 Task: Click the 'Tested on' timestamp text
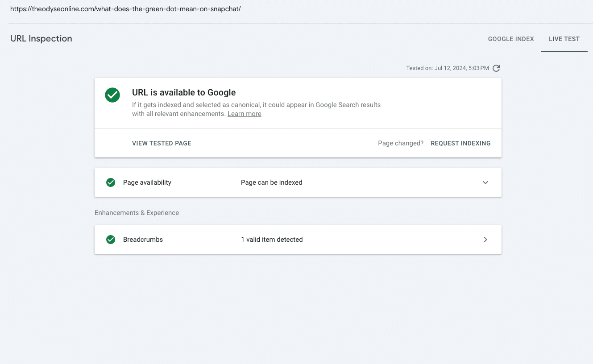coord(447,68)
